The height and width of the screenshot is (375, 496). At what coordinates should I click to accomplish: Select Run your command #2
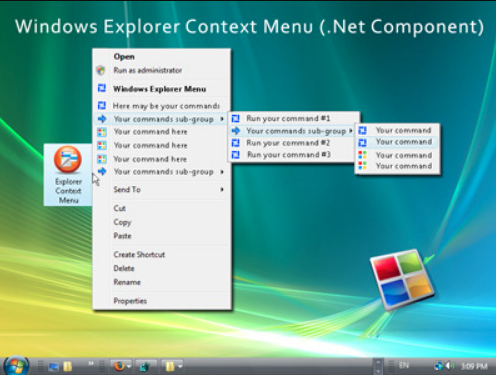coord(288,143)
